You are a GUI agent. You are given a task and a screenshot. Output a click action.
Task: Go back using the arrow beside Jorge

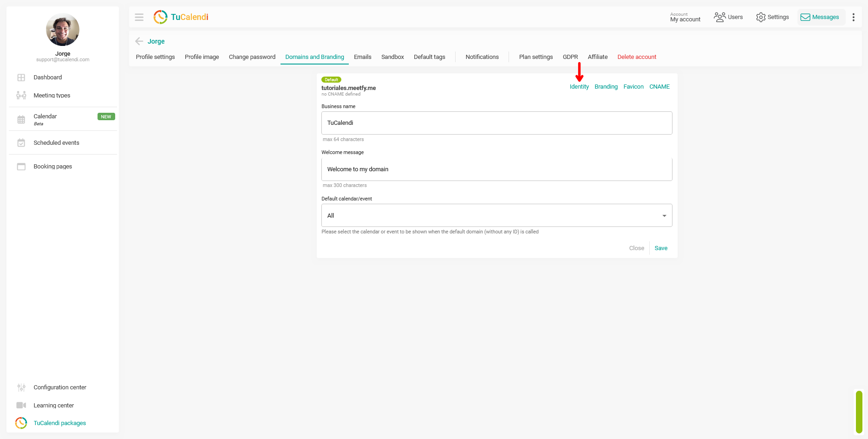click(x=139, y=41)
